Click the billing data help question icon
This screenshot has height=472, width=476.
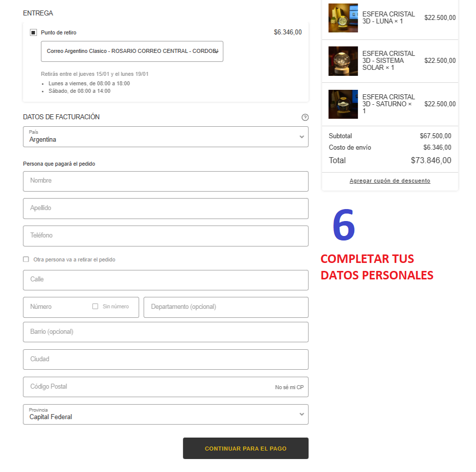305,117
